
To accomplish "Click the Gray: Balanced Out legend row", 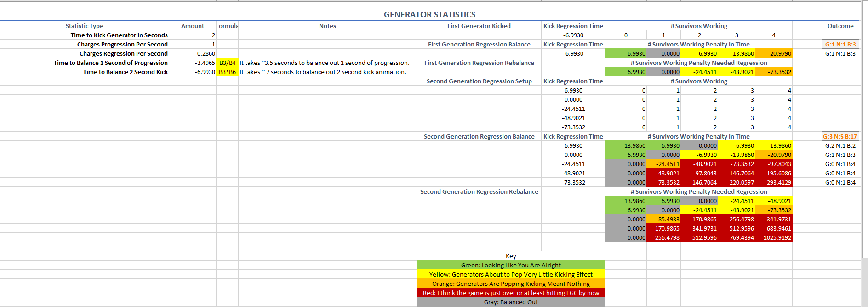I will pyautogui.click(x=511, y=302).
